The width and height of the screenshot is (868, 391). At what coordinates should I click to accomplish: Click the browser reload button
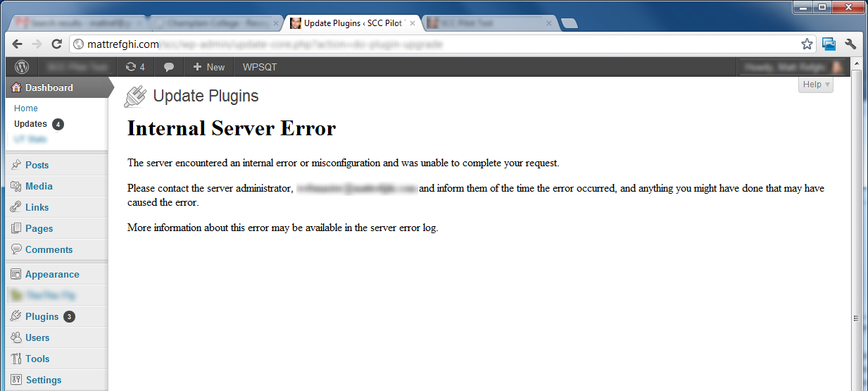pos(57,44)
